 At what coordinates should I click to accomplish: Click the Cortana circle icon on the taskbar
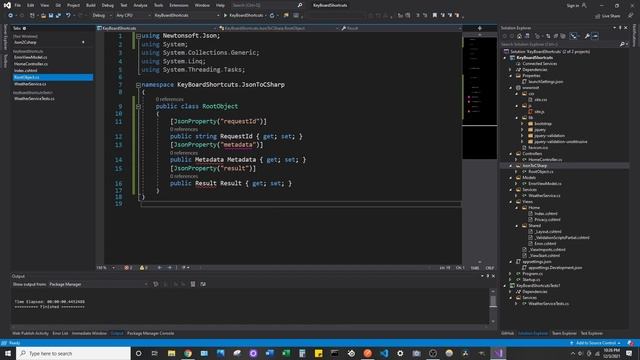point(138,353)
